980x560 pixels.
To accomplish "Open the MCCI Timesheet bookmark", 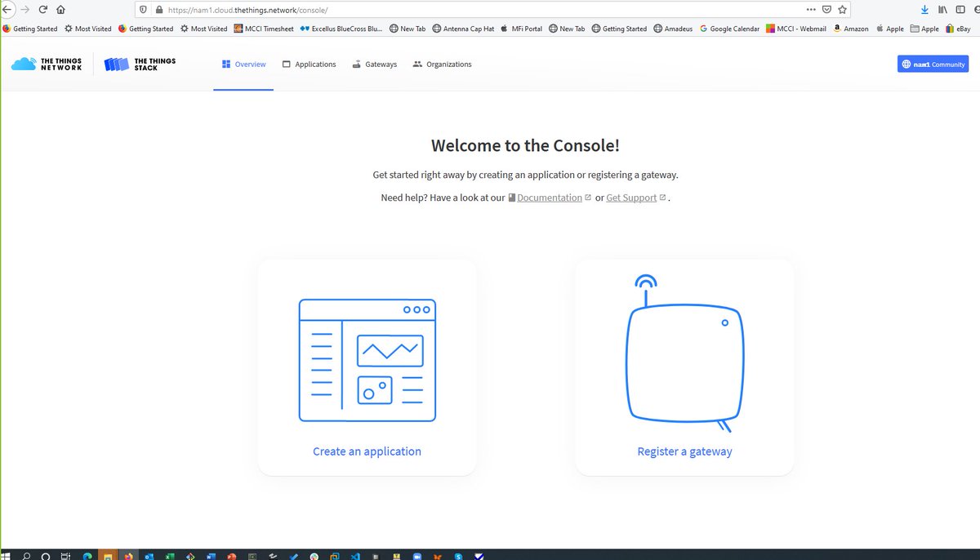I will [263, 29].
